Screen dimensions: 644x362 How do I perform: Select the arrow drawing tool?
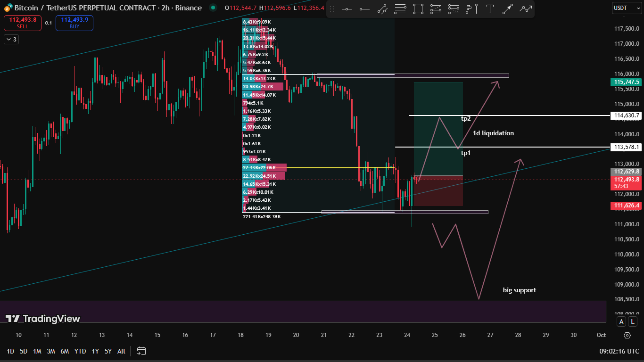(508, 9)
